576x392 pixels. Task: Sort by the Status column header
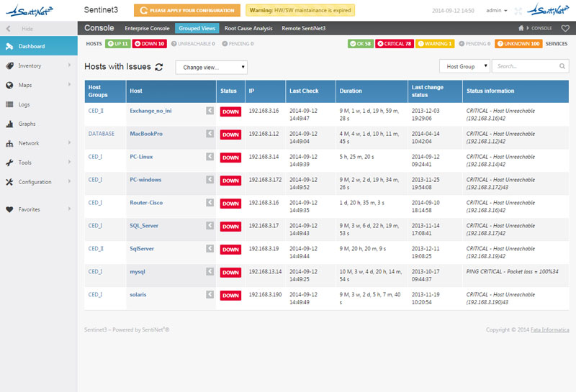[x=230, y=91]
